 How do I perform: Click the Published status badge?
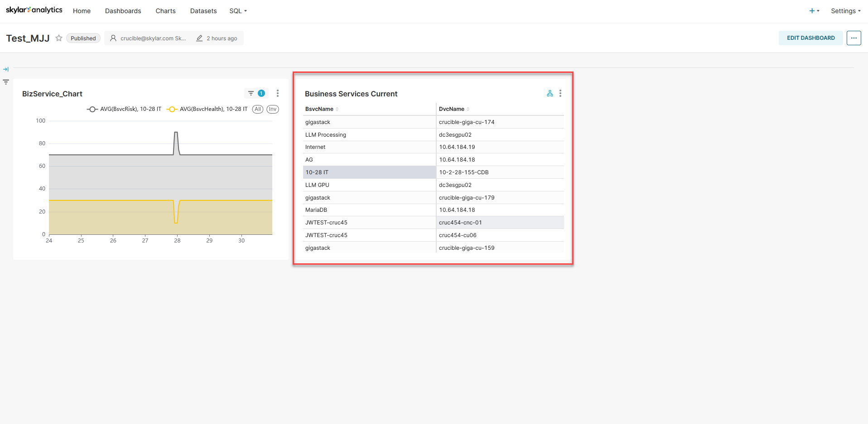83,38
